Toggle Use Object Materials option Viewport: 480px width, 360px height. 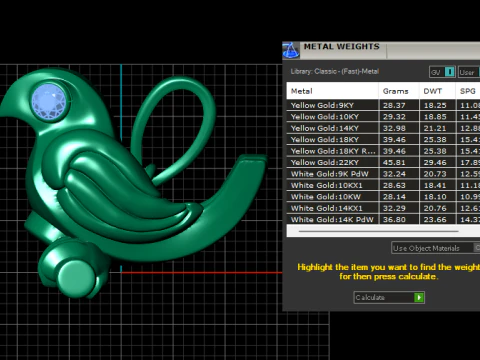pyautogui.click(x=435, y=248)
